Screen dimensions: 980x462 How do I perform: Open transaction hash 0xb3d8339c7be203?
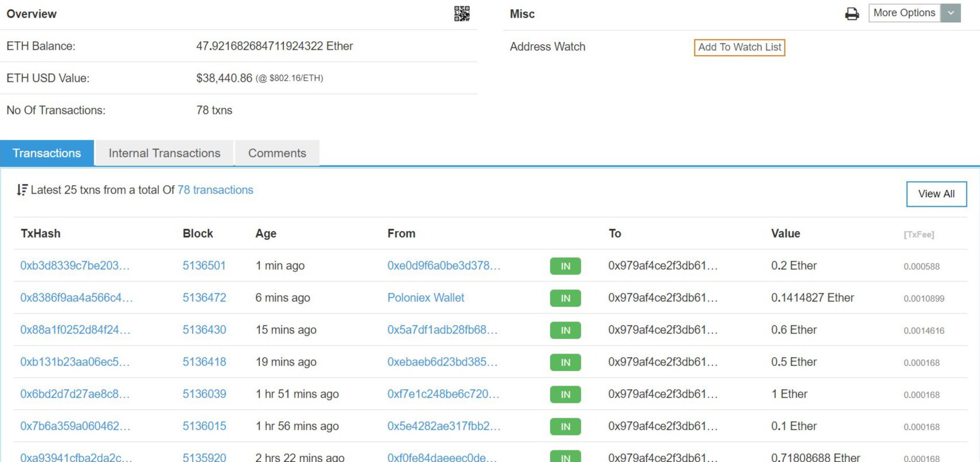(x=75, y=265)
